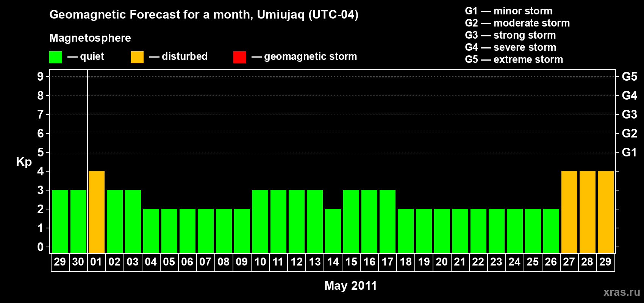644x303 pixels.
Task: Click the Kp value 0 on left axis
Action: click(x=41, y=247)
